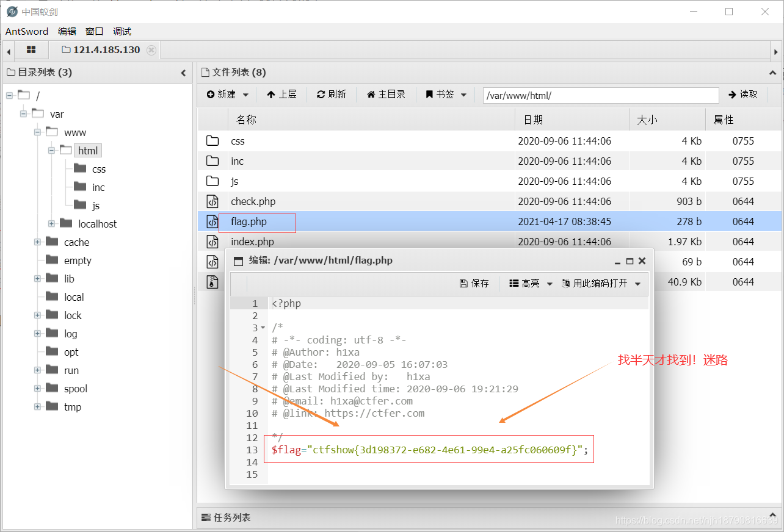The width and height of the screenshot is (784, 532).
Task: Click the 新建 button
Action: pos(221,95)
